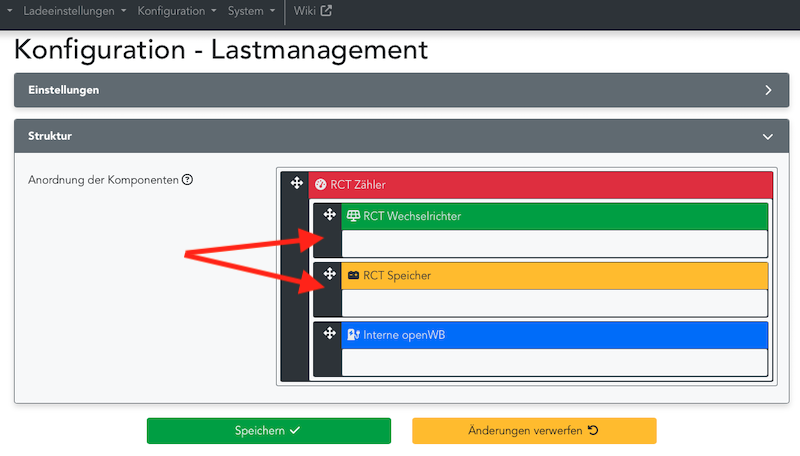Click the gauge icon on RCT Zähler
Screen dimensions: 800x456
click(320, 185)
